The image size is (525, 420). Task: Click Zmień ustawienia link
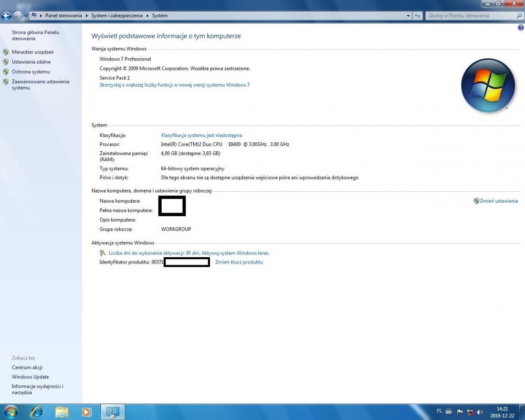pos(498,201)
